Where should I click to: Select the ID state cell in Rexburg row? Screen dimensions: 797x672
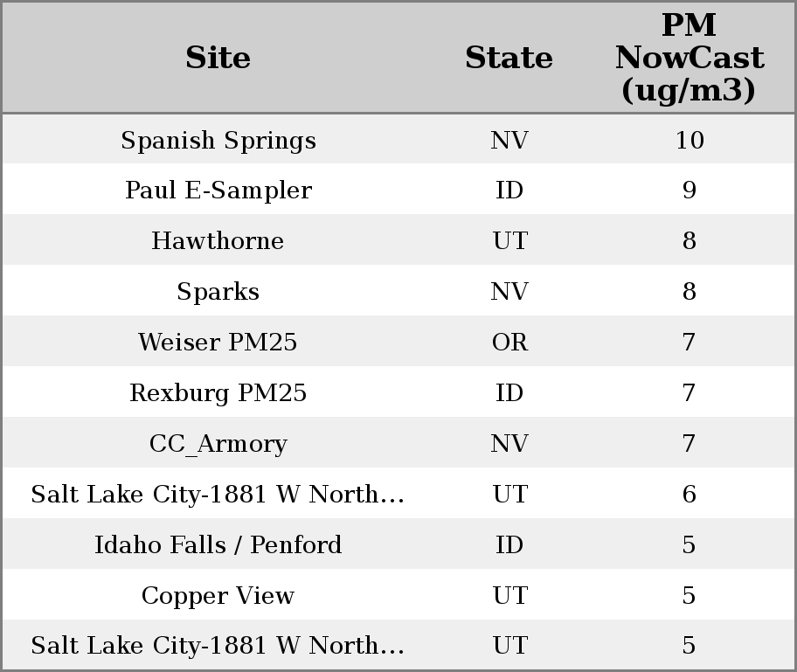509,393
